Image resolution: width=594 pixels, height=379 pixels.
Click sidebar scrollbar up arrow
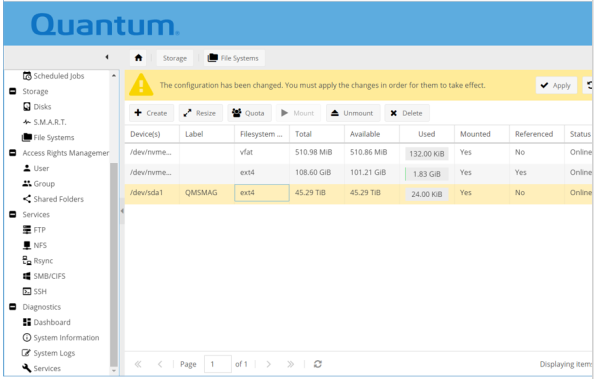(x=114, y=75)
